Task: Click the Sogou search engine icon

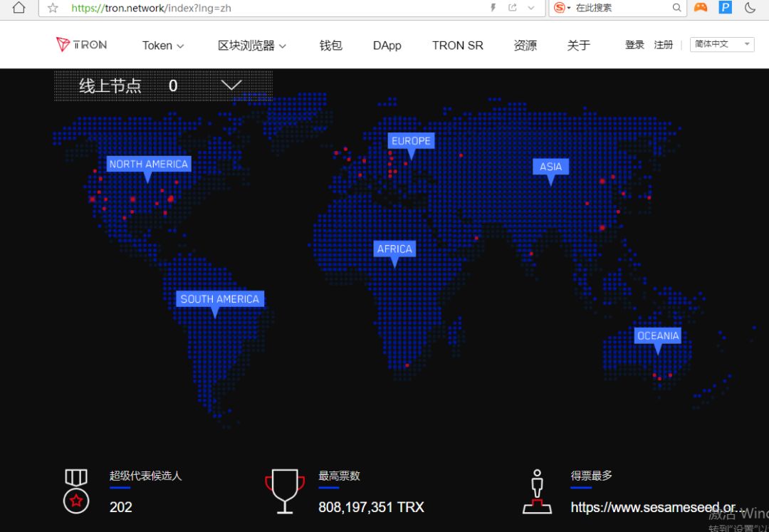Action: [x=559, y=7]
